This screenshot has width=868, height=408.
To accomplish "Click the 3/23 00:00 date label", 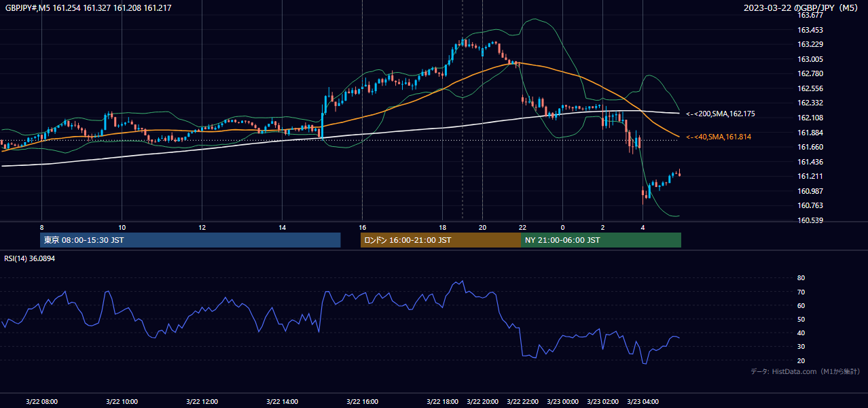I will click(x=562, y=401).
